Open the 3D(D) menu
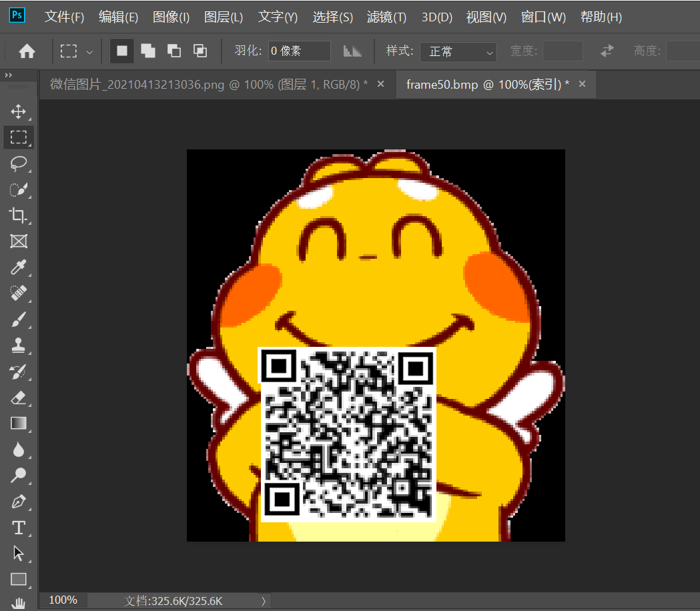 [x=437, y=17]
